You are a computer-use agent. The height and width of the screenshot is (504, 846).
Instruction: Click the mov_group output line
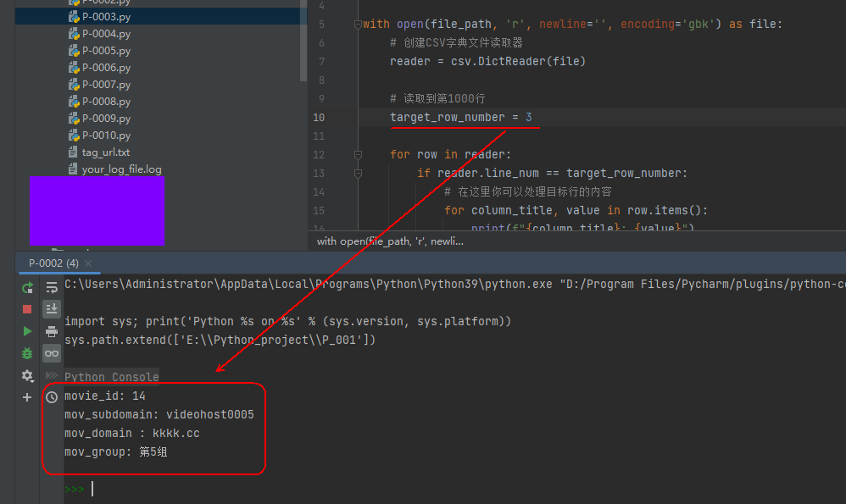click(116, 451)
